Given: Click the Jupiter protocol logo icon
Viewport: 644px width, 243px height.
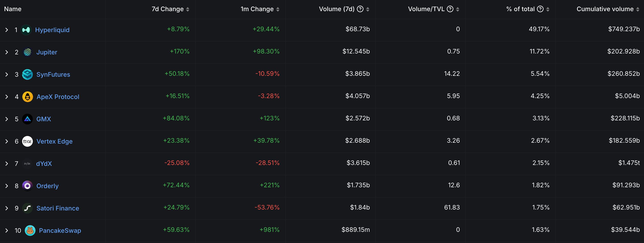Looking at the screenshot, I should [27, 52].
